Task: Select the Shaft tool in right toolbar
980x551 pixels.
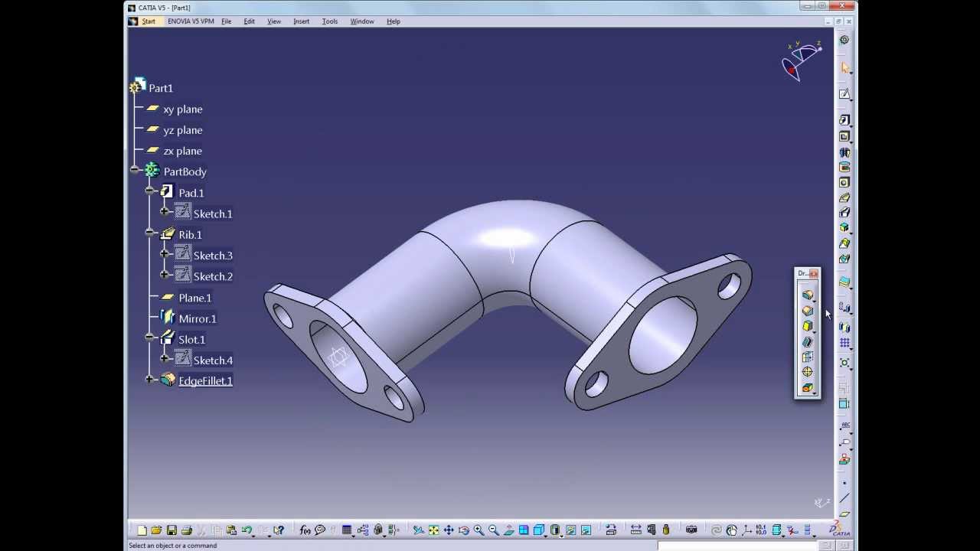Action: (x=844, y=152)
